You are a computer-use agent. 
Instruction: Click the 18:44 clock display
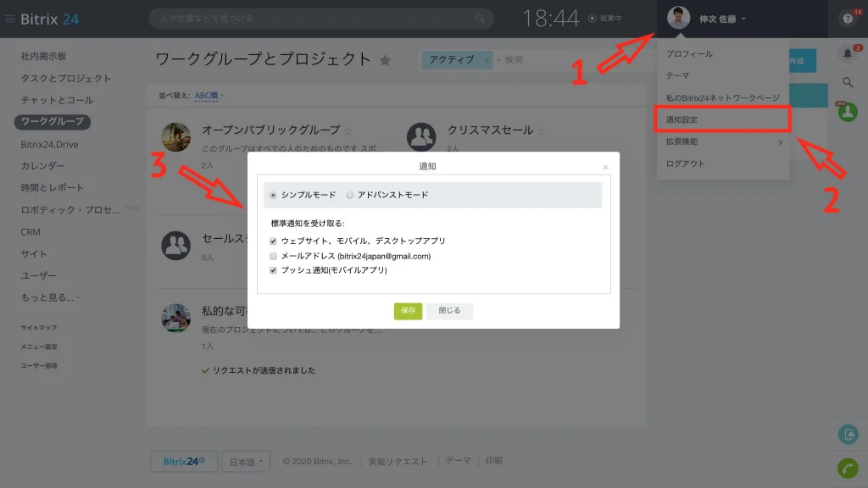[x=551, y=19]
